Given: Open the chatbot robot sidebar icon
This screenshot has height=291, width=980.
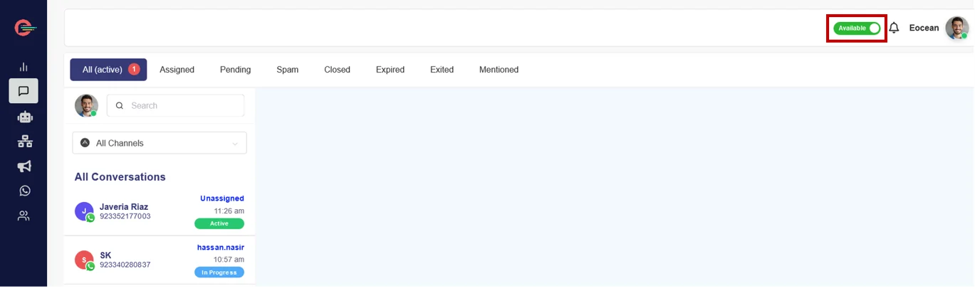Looking at the screenshot, I should click(25, 117).
